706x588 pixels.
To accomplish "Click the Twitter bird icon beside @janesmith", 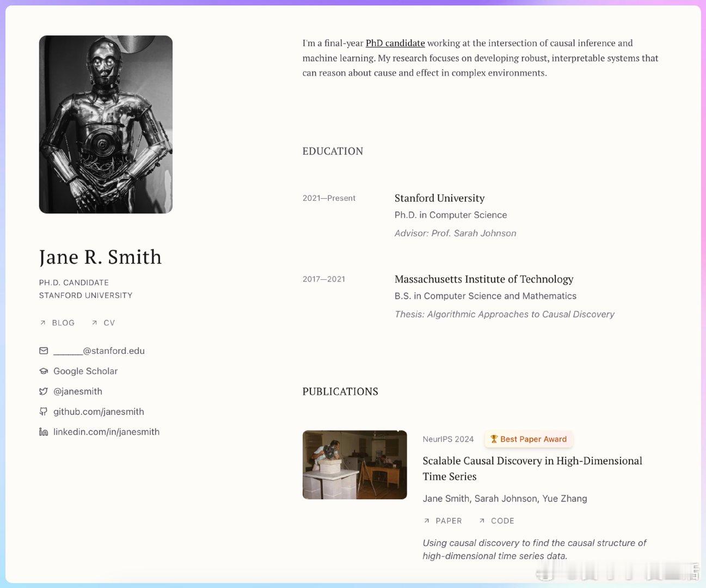I will [x=44, y=391].
